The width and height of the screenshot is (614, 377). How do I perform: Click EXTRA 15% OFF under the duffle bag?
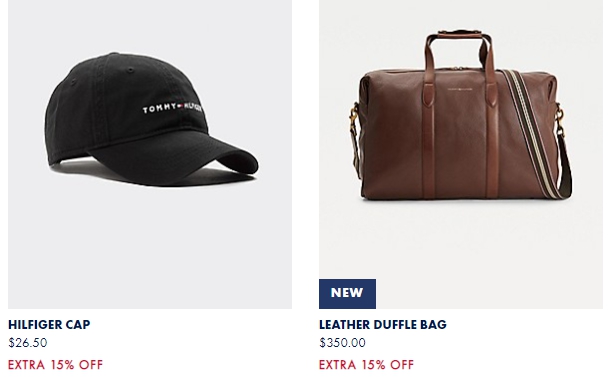tap(366, 365)
